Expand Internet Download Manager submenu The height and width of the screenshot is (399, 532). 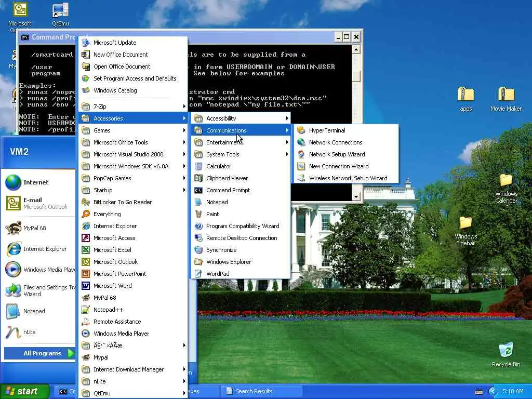tap(133, 369)
